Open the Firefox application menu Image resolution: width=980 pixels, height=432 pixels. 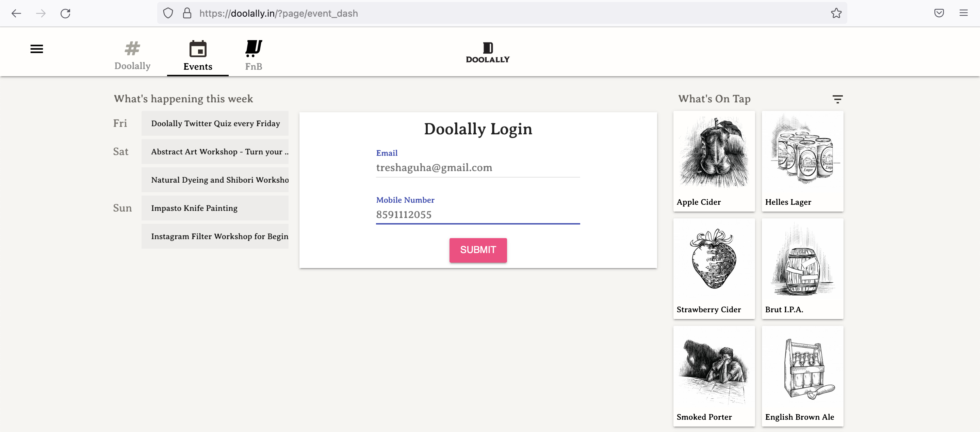pos(963,13)
